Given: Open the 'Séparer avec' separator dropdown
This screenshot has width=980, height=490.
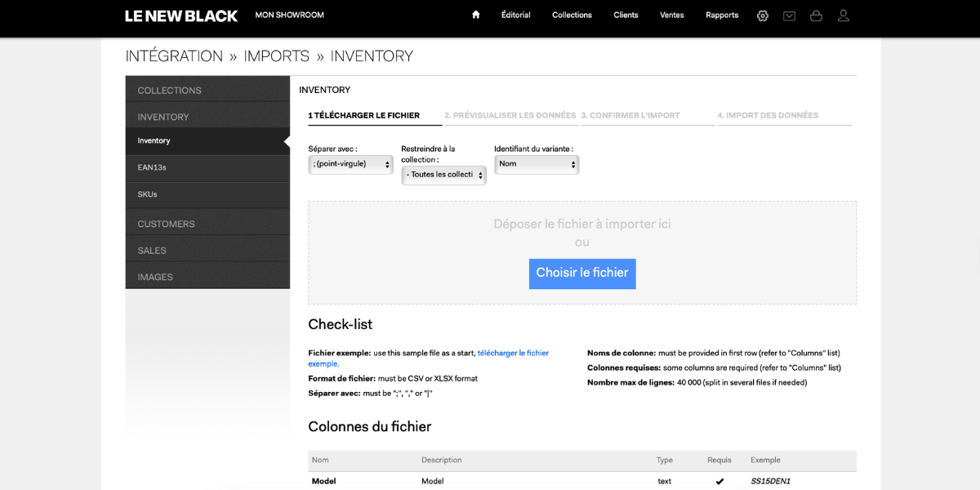Looking at the screenshot, I should pyautogui.click(x=351, y=164).
